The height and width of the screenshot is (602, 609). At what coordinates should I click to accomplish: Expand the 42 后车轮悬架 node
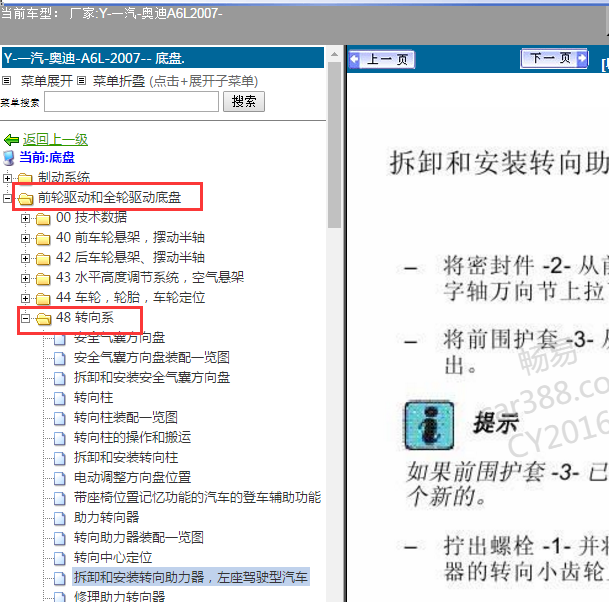(25, 259)
